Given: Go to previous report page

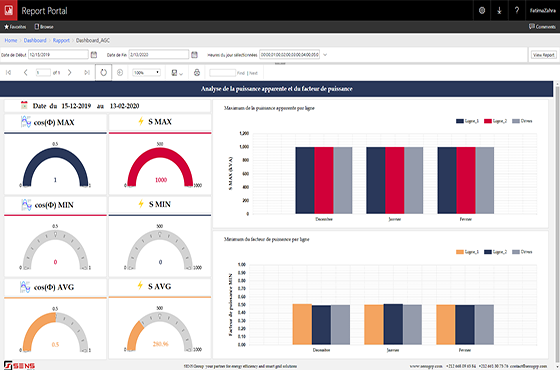Looking at the screenshot, I should click(x=25, y=72).
